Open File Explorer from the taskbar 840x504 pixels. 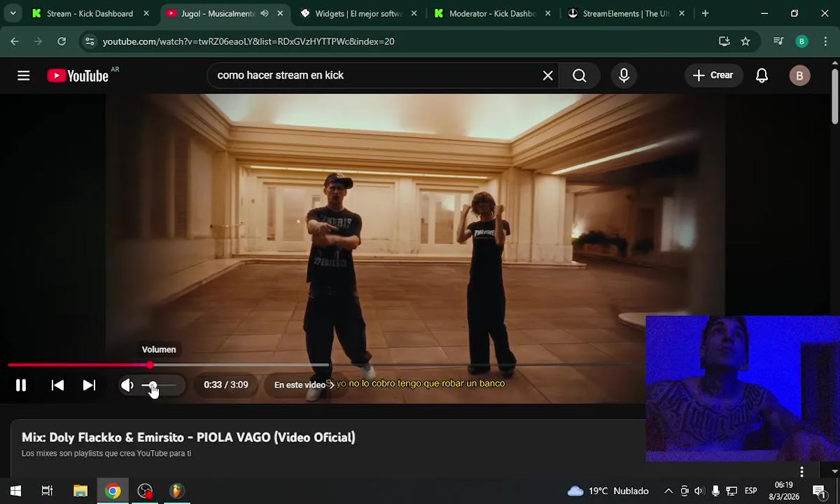point(80,491)
